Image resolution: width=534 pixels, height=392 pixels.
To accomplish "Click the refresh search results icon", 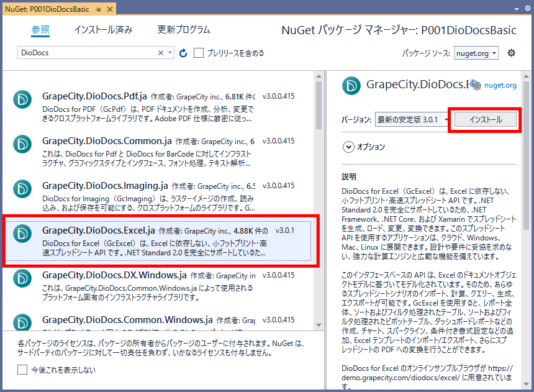I will 183,53.
